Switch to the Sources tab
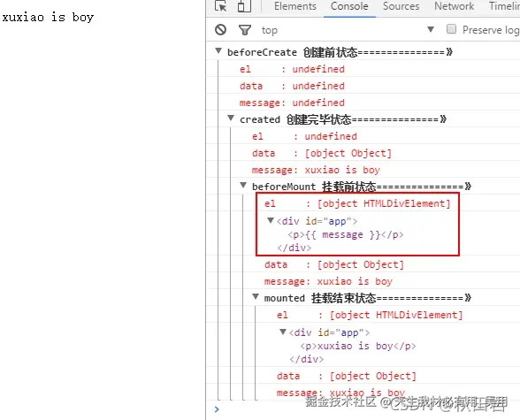520x420 pixels. coord(401,6)
